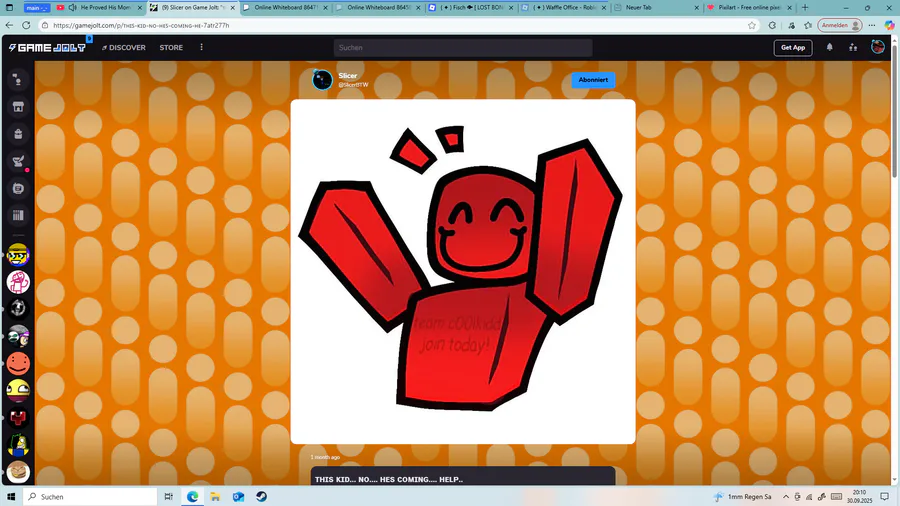Toggle the Abonniert follow button
Viewport: 900px width, 506px height.
593,80
